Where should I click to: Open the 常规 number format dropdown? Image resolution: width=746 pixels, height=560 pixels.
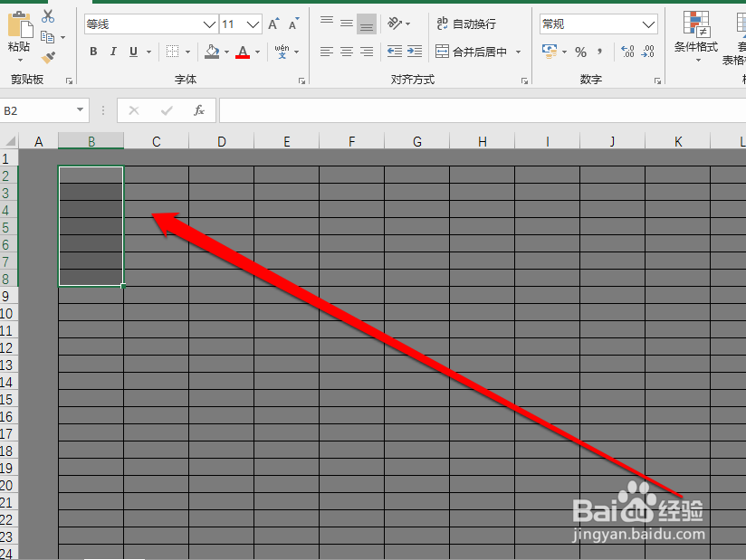(648, 24)
